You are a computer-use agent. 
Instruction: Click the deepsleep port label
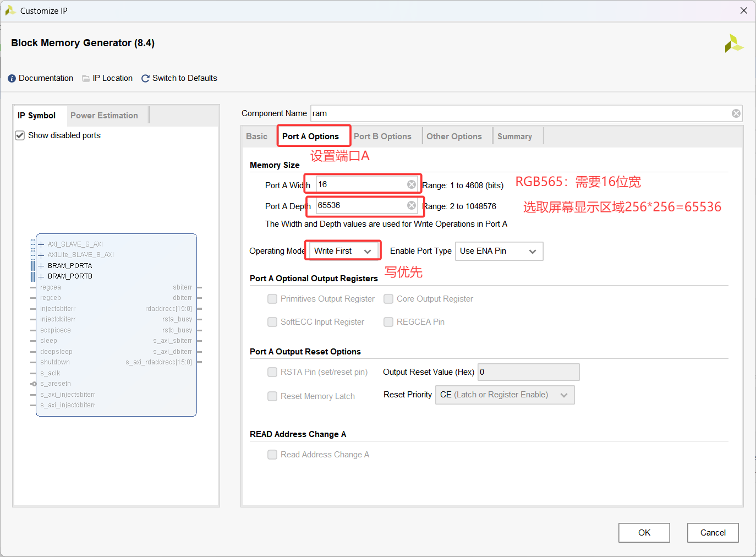pos(56,352)
